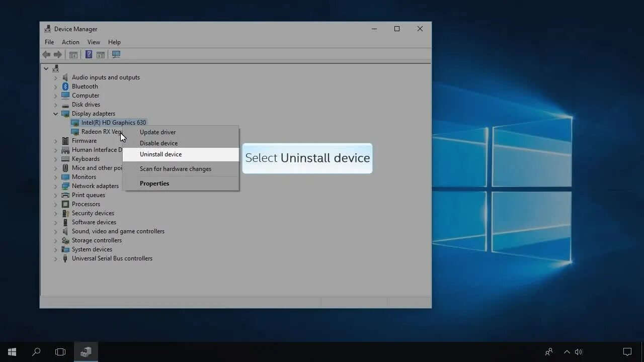Click the Monitors category icon
Screen dimensions: 644x362
point(65,177)
